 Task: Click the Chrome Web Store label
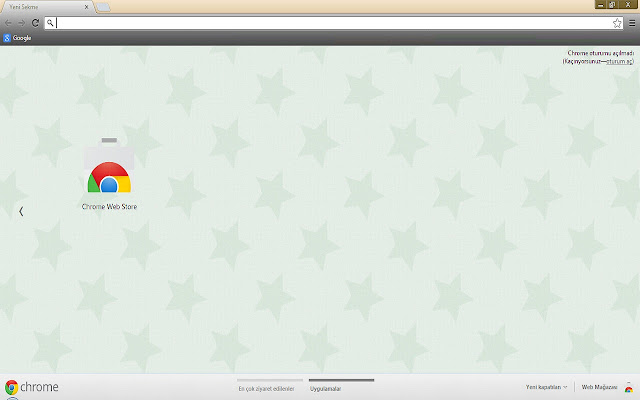(x=109, y=207)
